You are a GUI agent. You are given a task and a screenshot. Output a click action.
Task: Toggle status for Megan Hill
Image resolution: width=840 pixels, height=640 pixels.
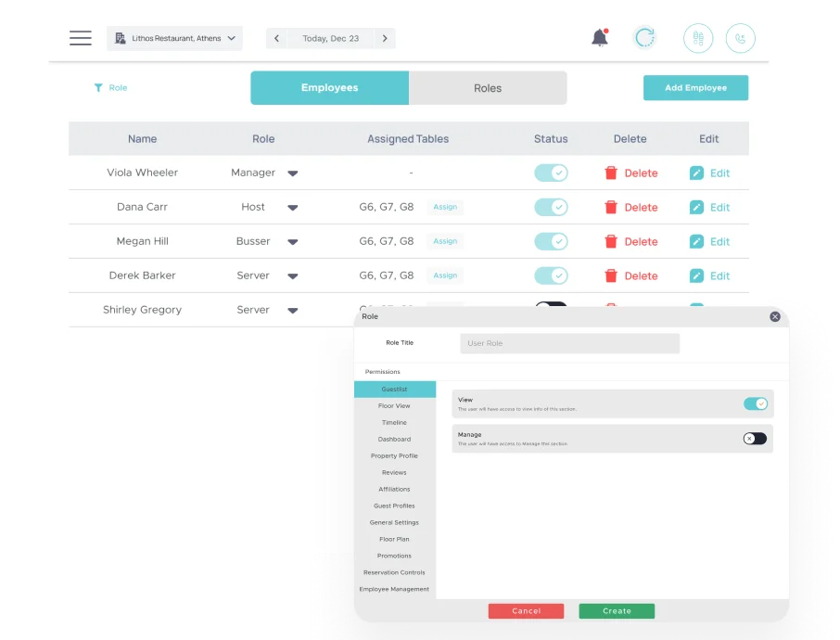pos(551,241)
